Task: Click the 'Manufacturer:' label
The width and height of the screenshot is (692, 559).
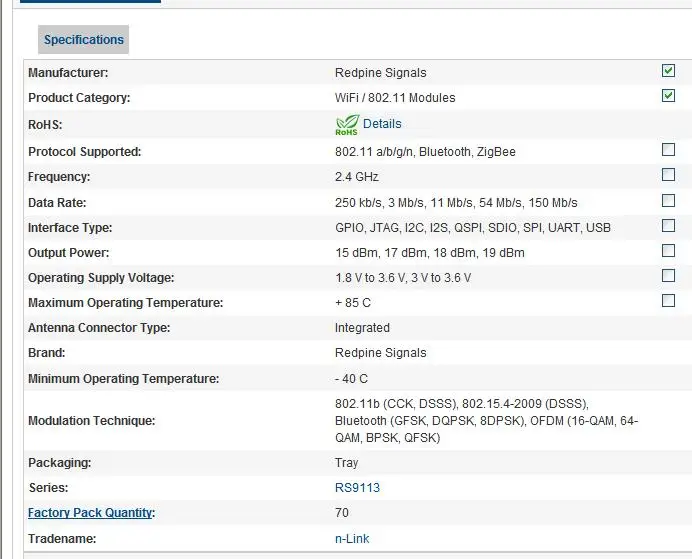Action: coord(68,73)
